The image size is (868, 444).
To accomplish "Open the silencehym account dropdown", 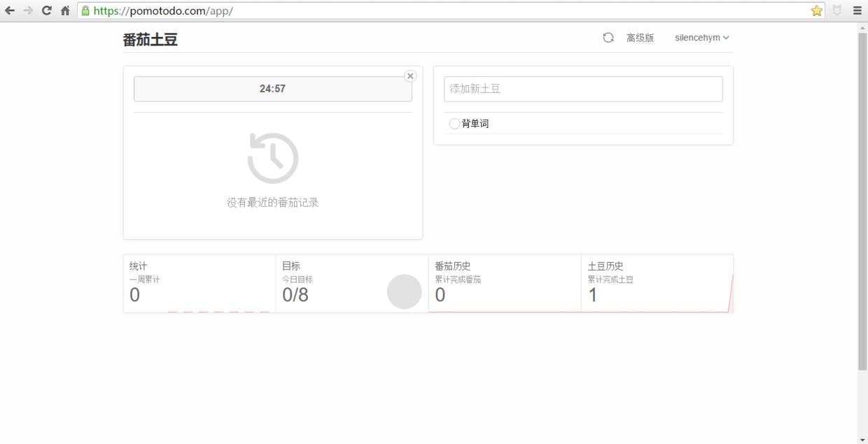I will click(696, 37).
